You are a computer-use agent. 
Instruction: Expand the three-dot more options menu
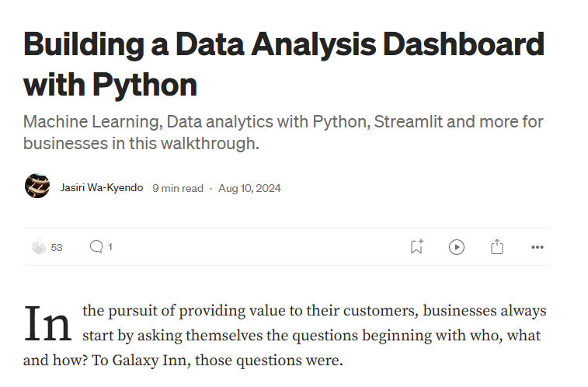(x=537, y=247)
